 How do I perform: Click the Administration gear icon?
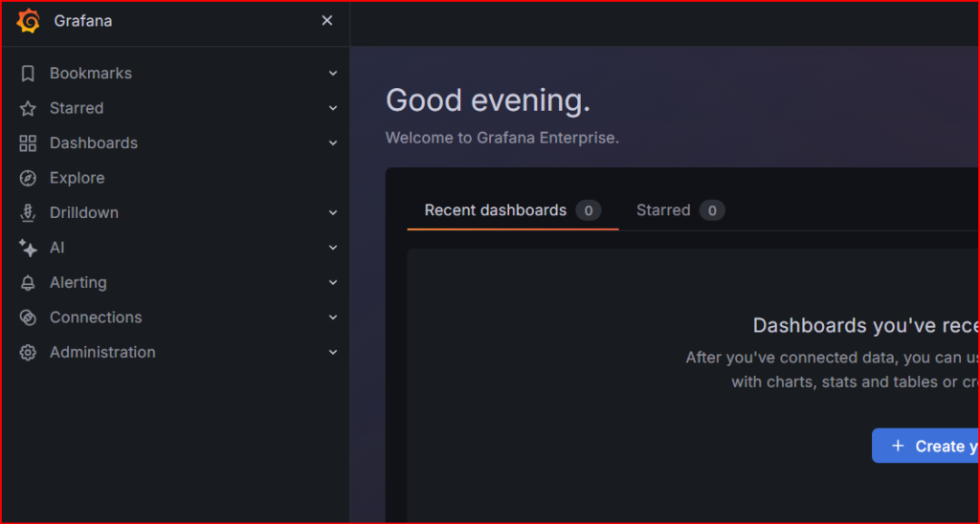coord(28,352)
